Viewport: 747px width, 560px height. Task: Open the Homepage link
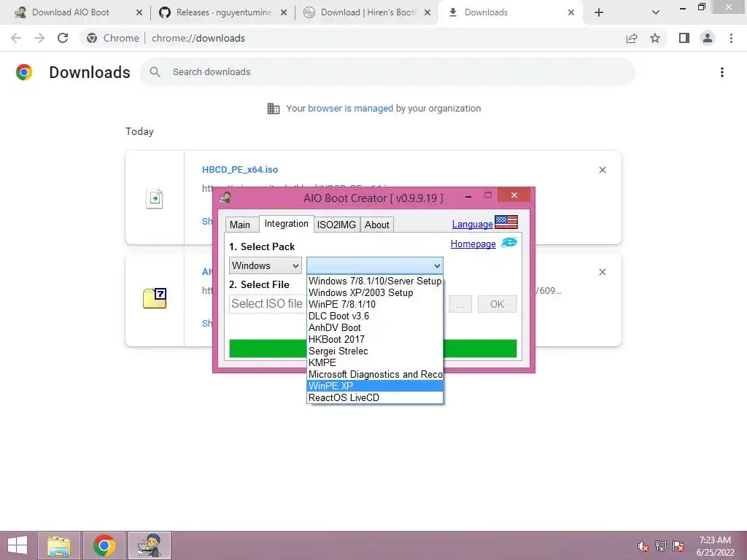(473, 244)
